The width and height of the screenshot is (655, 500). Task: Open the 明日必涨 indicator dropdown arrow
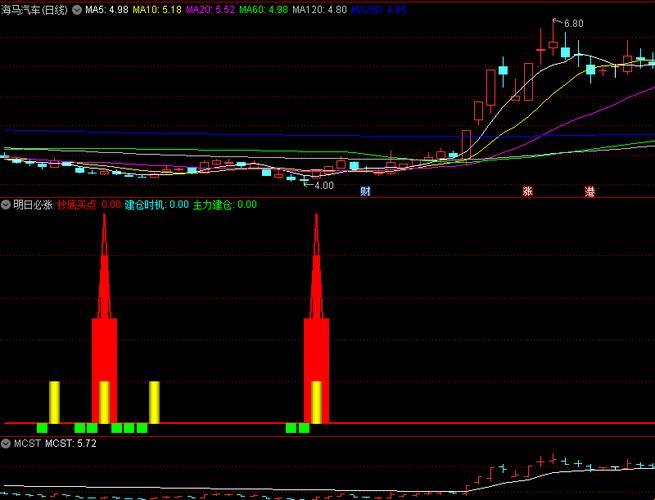point(6,204)
